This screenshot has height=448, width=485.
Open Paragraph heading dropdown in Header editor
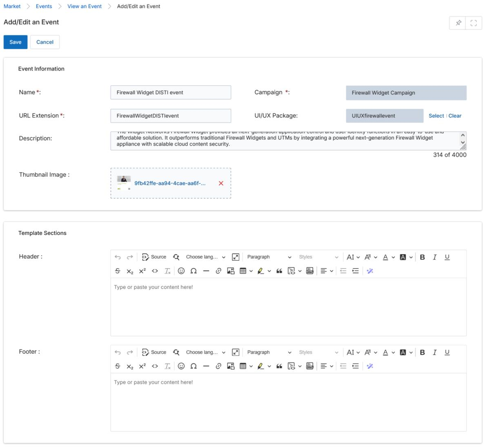coord(269,257)
